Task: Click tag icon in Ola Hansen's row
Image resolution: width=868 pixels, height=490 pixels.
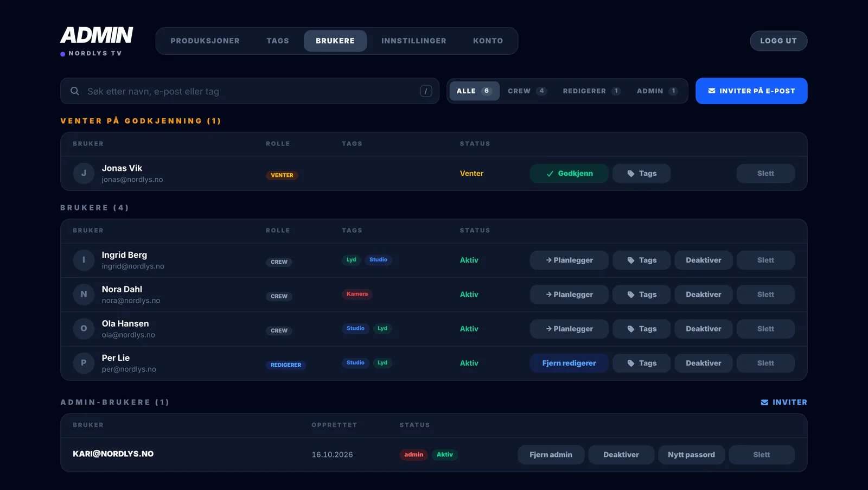Action: pos(631,329)
